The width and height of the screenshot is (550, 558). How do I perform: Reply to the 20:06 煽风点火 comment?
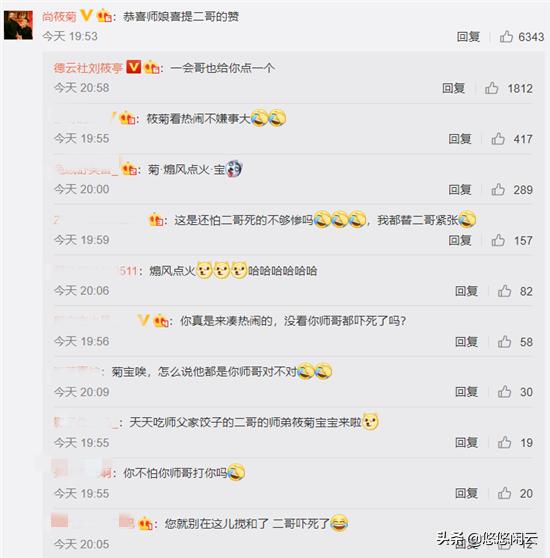pyautogui.click(x=466, y=291)
